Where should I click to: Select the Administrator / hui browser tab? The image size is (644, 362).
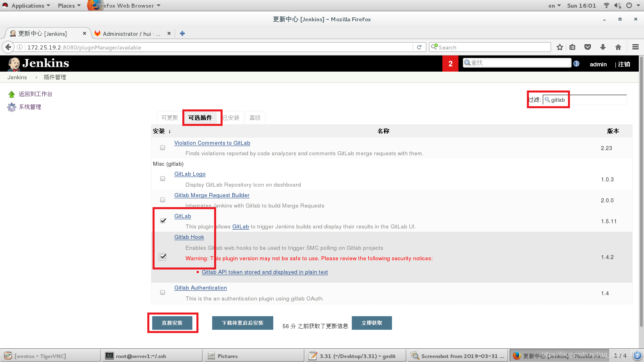click(x=132, y=33)
